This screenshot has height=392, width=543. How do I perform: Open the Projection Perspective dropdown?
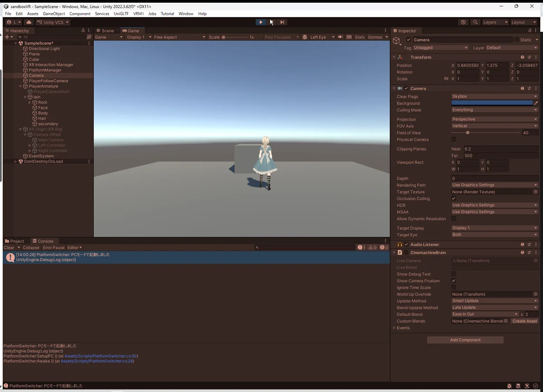click(x=495, y=119)
